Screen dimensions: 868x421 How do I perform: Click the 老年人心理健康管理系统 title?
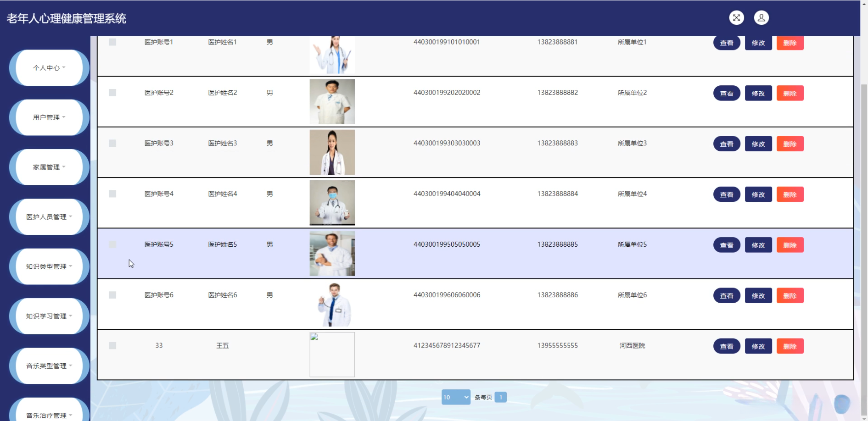67,18
